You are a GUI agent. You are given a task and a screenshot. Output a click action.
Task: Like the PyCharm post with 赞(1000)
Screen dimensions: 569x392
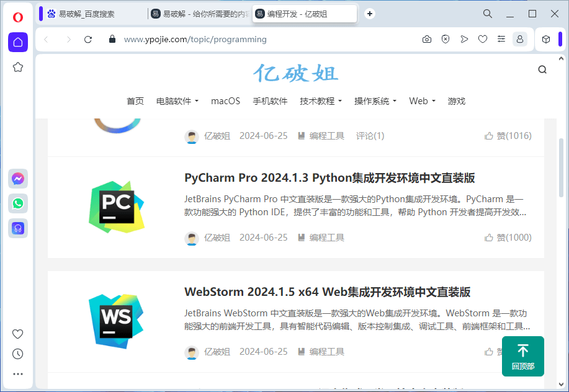[508, 238]
